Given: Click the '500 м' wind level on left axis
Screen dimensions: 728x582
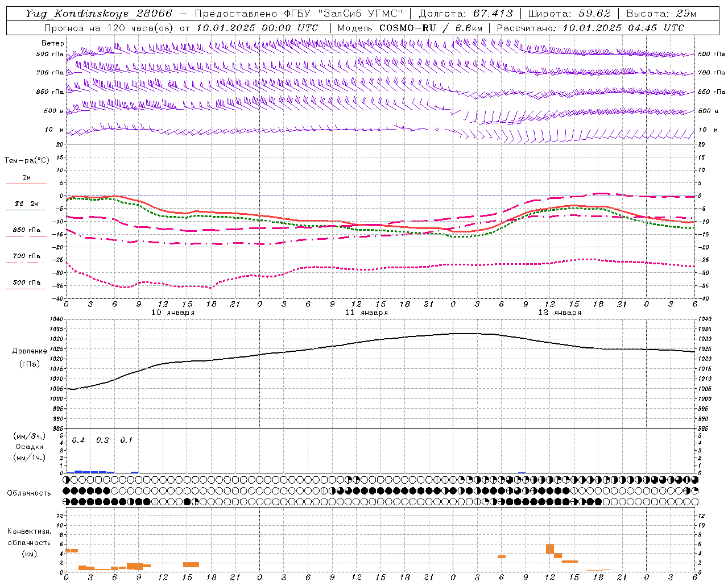Looking at the screenshot, I should [x=54, y=111].
